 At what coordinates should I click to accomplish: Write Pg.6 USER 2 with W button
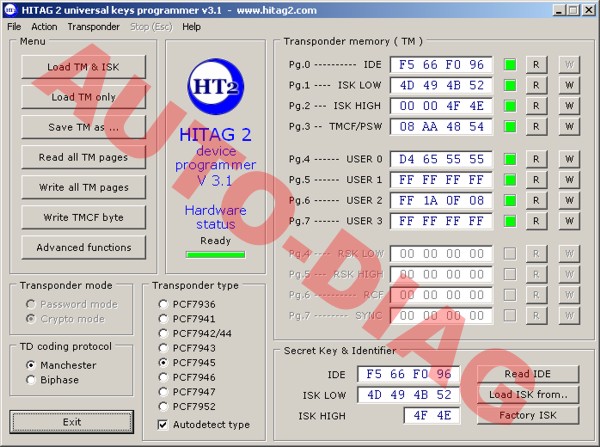point(569,201)
